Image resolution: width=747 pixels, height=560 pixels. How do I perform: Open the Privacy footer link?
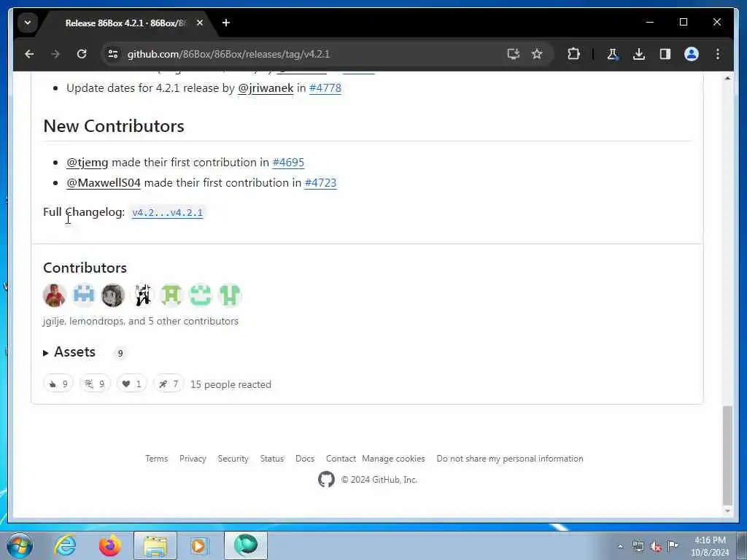click(x=193, y=459)
